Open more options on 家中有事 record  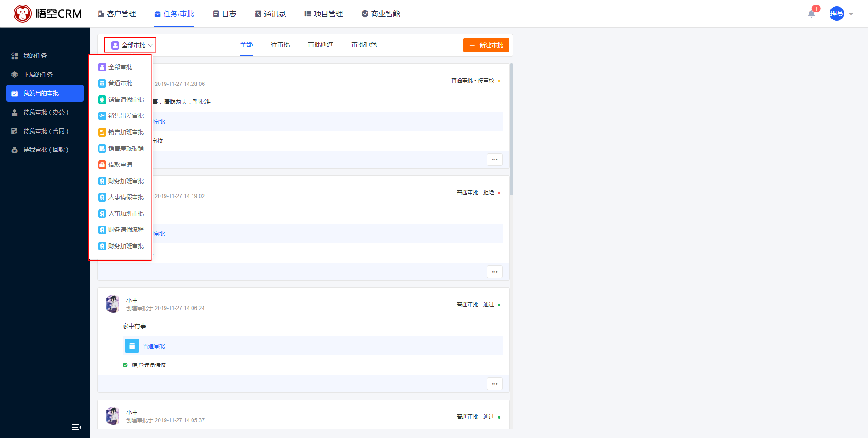[495, 384]
